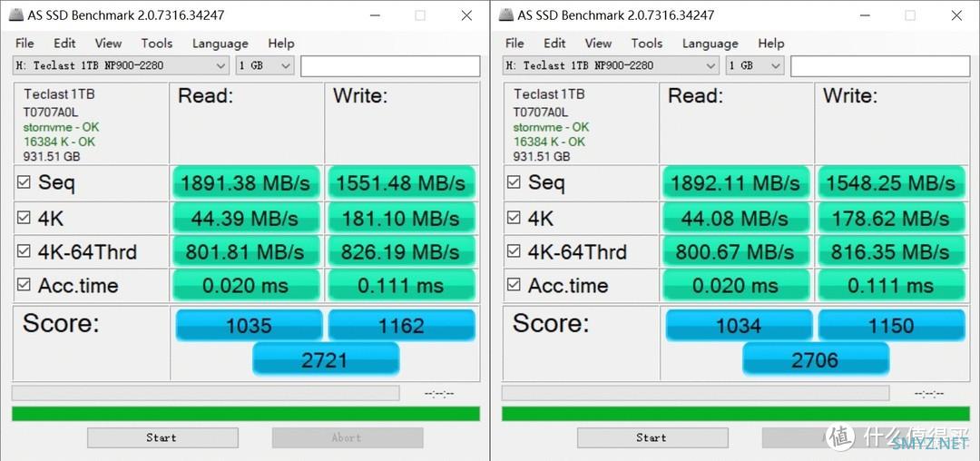Click read score 1034
Screen dimensions: 980x461
tap(740, 325)
